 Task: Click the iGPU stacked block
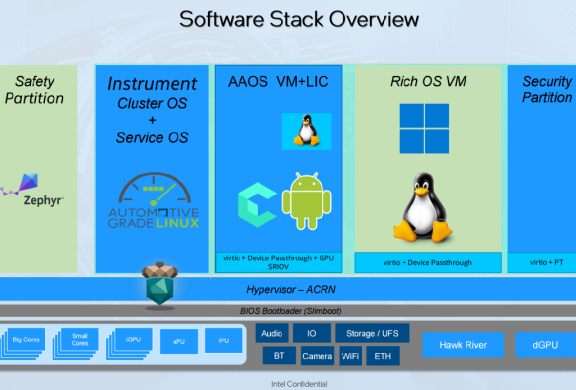tap(129, 343)
